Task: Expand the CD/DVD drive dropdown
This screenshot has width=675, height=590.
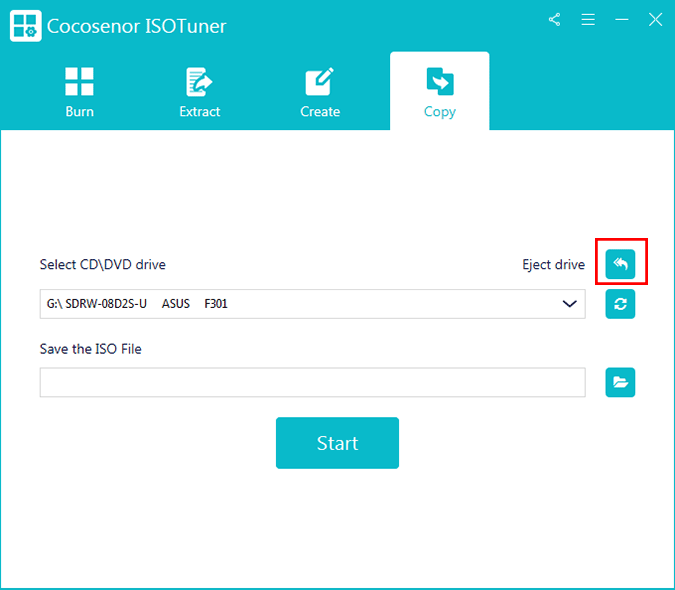Action: point(570,304)
